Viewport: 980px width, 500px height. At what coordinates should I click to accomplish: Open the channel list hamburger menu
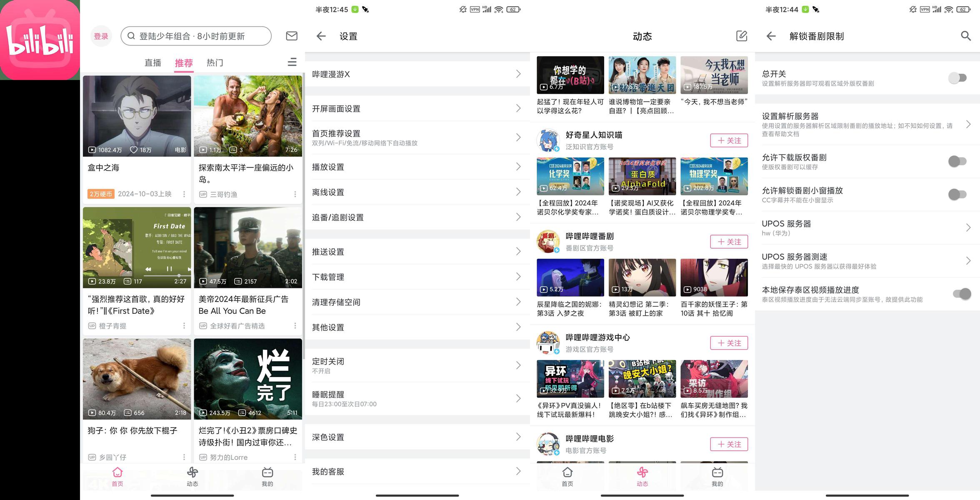coord(292,62)
